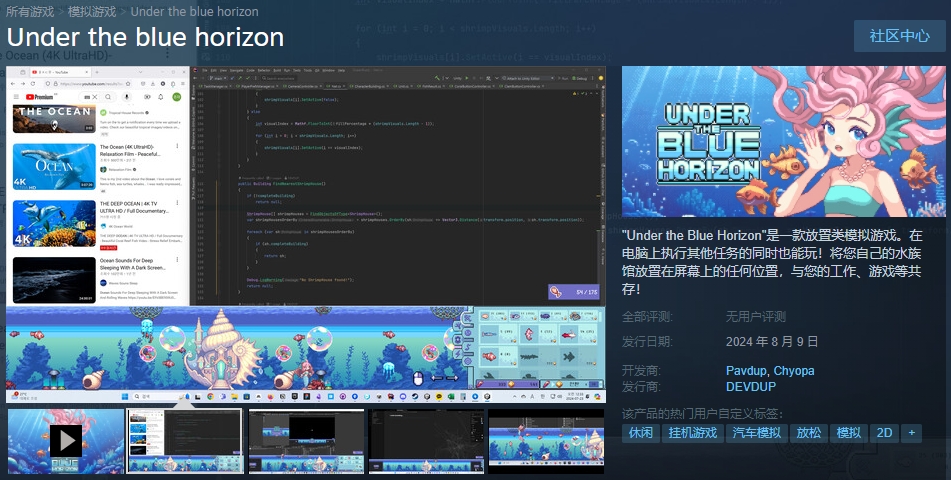951x480 pixels.
Task: Click the Under the Blue Horizon header artwork
Action: (x=784, y=141)
